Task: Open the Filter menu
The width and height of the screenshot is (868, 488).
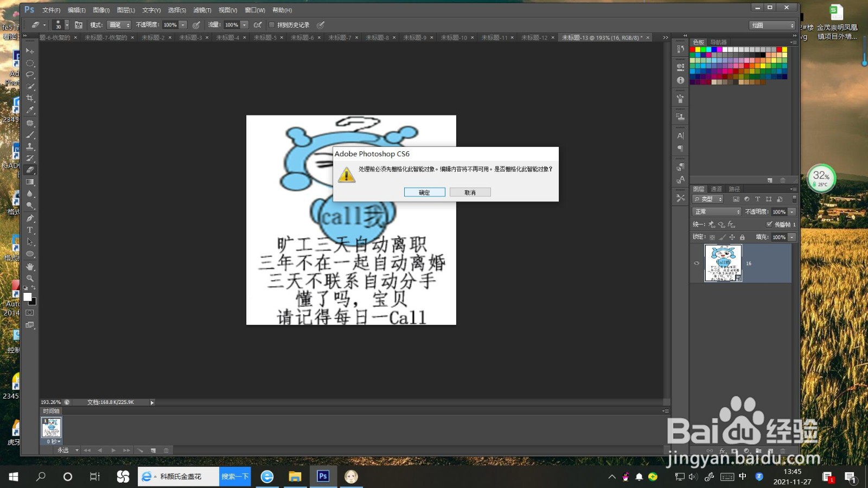Action: (x=202, y=10)
